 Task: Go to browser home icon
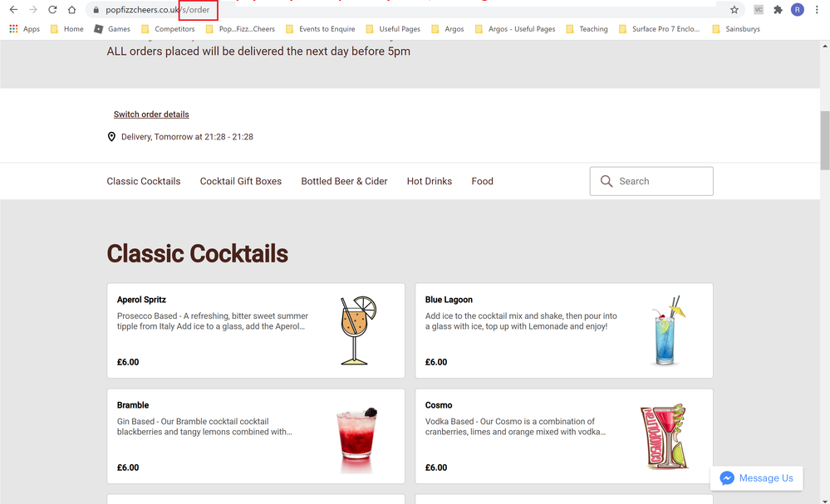(72, 10)
